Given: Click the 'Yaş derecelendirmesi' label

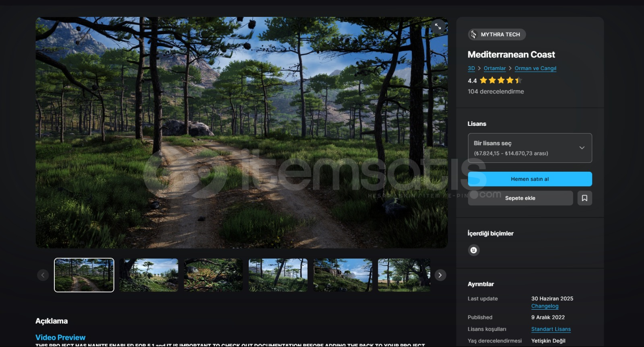Looking at the screenshot, I should (495, 341).
